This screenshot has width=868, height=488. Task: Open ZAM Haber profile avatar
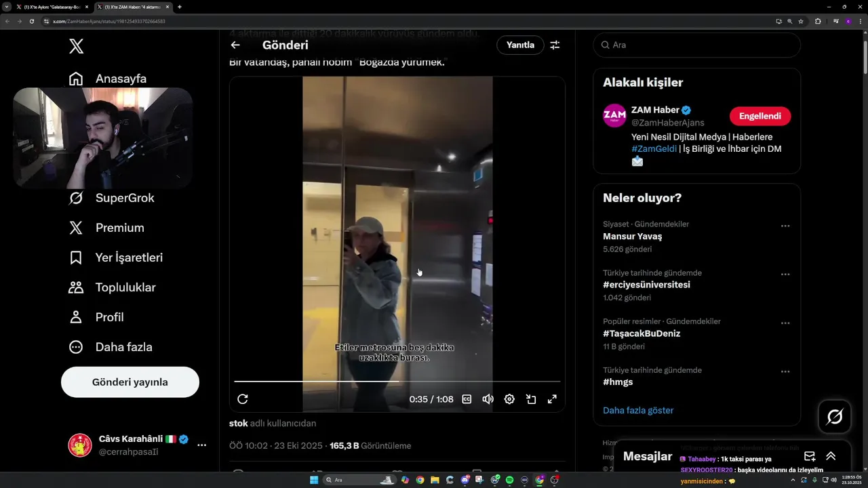[x=614, y=116]
